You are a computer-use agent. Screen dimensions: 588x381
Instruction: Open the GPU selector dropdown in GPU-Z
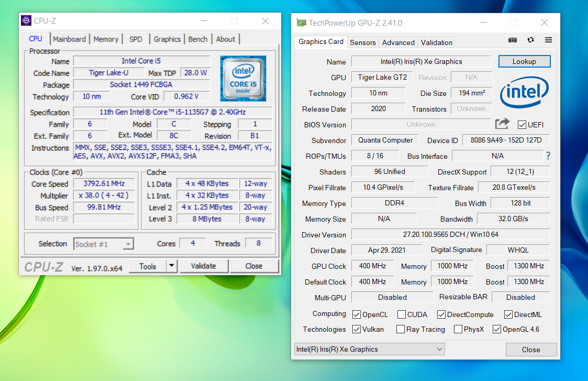coord(369,349)
